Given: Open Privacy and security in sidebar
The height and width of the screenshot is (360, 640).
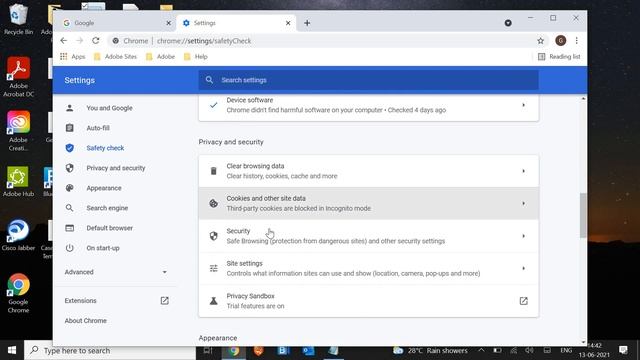Looking at the screenshot, I should click(116, 168).
